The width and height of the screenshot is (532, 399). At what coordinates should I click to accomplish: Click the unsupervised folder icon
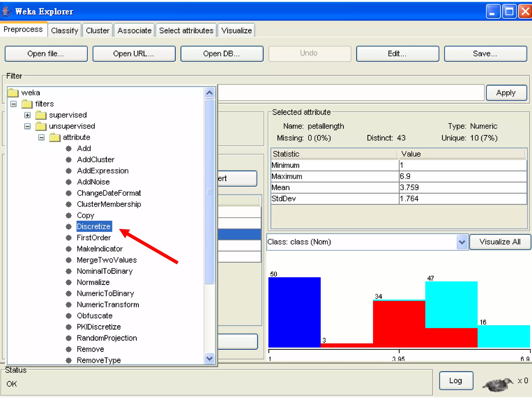[x=41, y=126]
